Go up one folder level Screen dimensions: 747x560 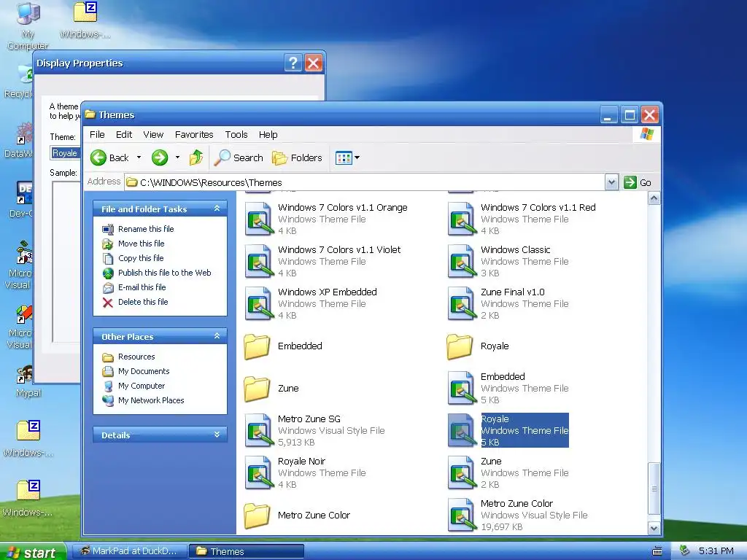(x=196, y=157)
